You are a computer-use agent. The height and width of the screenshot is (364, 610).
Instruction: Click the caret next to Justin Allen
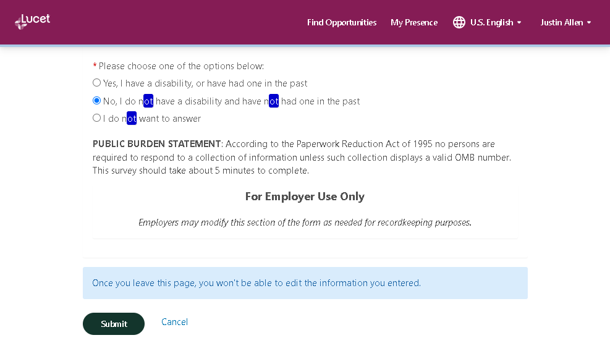(x=589, y=23)
